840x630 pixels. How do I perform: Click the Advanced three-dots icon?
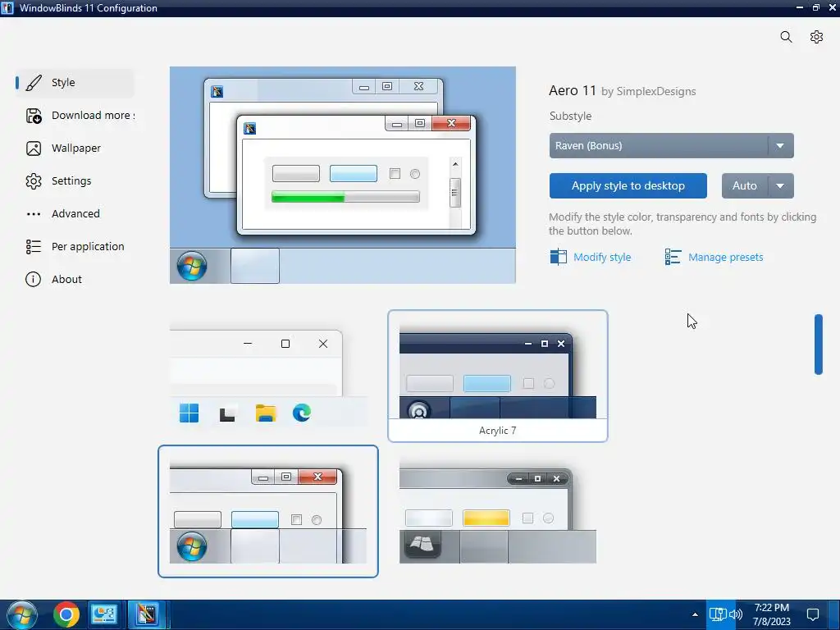pyautogui.click(x=33, y=214)
